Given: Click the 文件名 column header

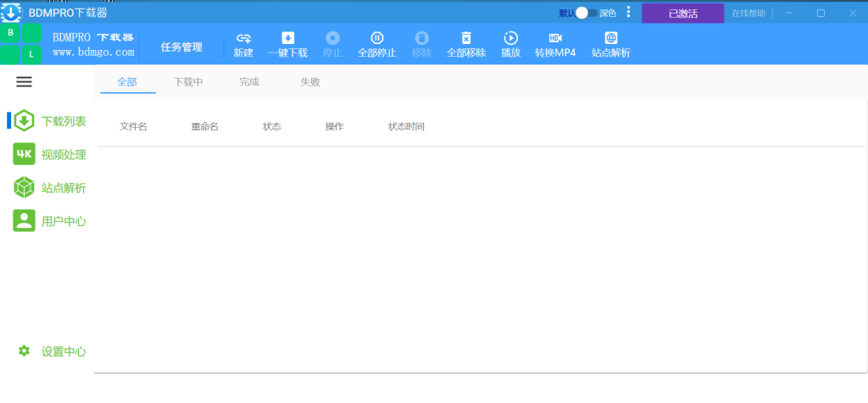Looking at the screenshot, I should (133, 127).
